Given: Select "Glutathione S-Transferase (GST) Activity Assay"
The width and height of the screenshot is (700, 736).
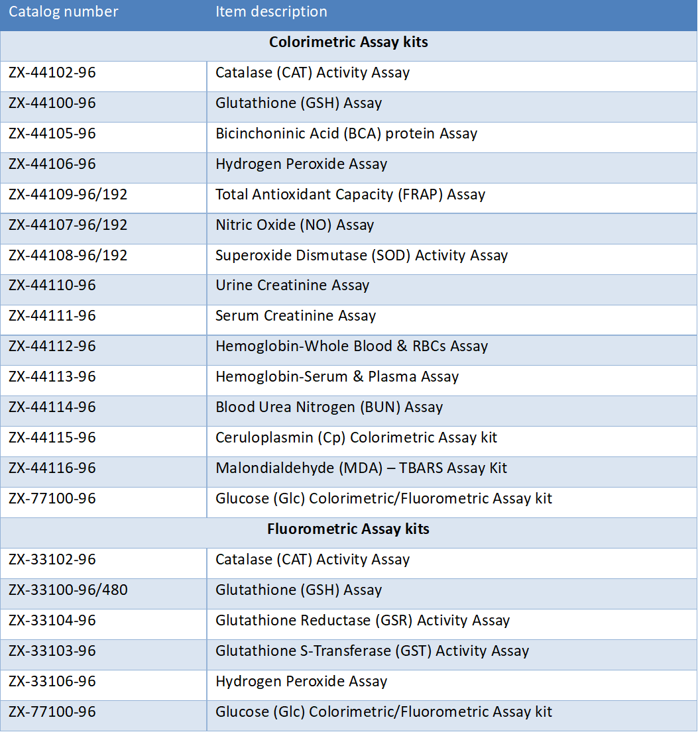Looking at the screenshot, I should (372, 651).
